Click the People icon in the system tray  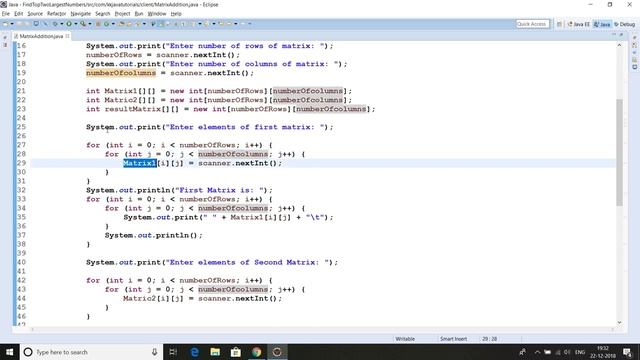tap(522, 352)
